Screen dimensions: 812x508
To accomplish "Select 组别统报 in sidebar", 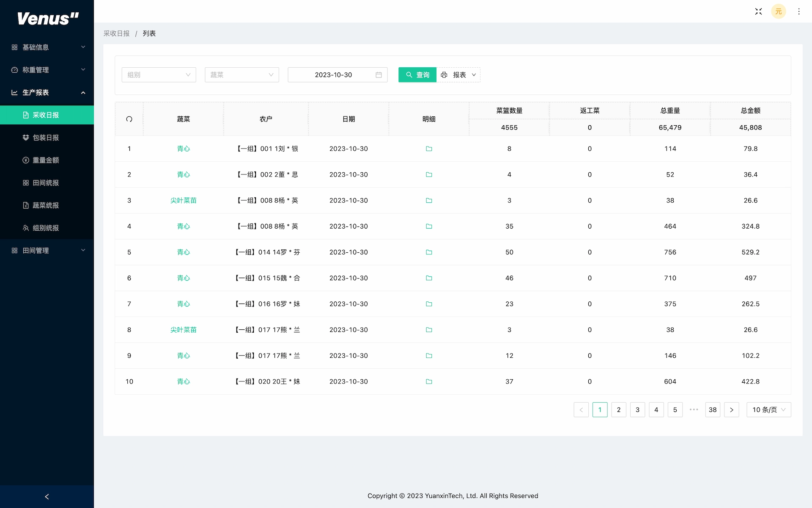I will click(47, 228).
